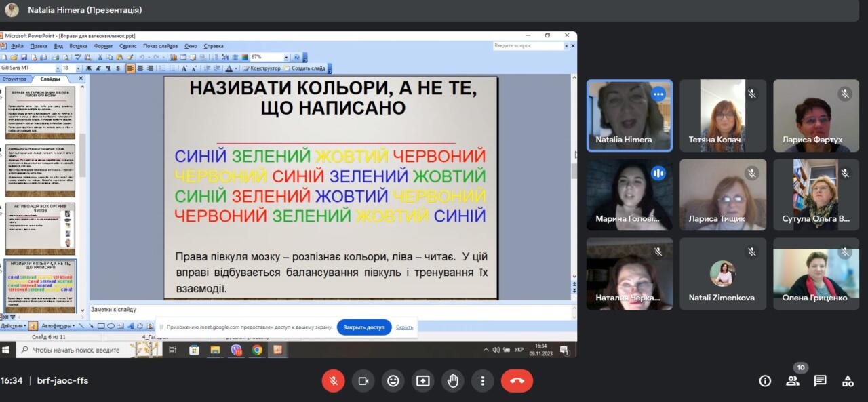Click the PowerPoint Help question mark icon

point(296,58)
